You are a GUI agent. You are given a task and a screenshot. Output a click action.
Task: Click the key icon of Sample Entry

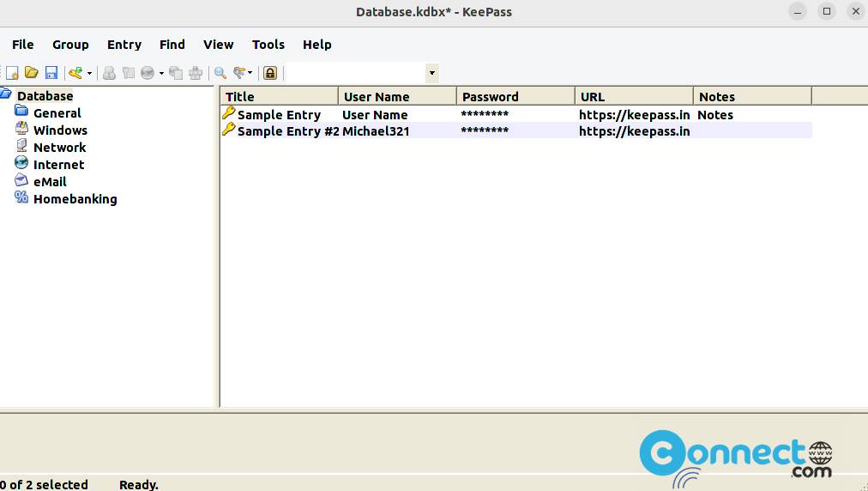point(229,113)
